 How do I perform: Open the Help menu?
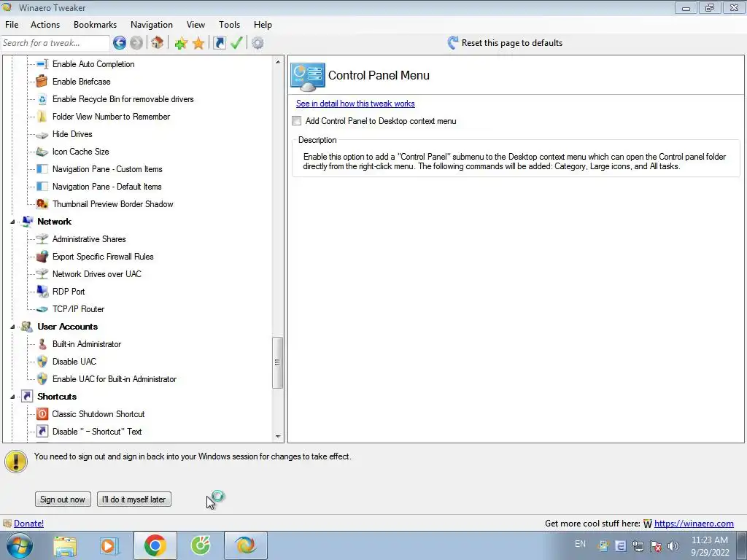click(263, 25)
